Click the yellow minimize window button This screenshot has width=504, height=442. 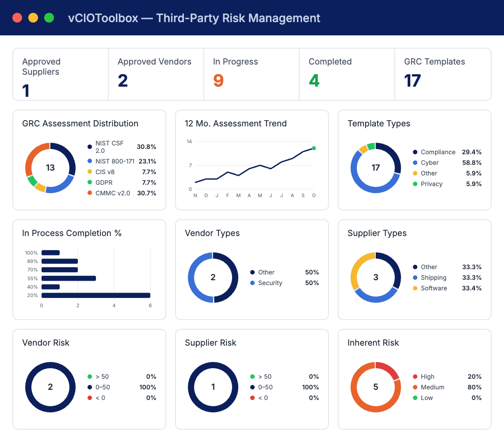pos(33,18)
